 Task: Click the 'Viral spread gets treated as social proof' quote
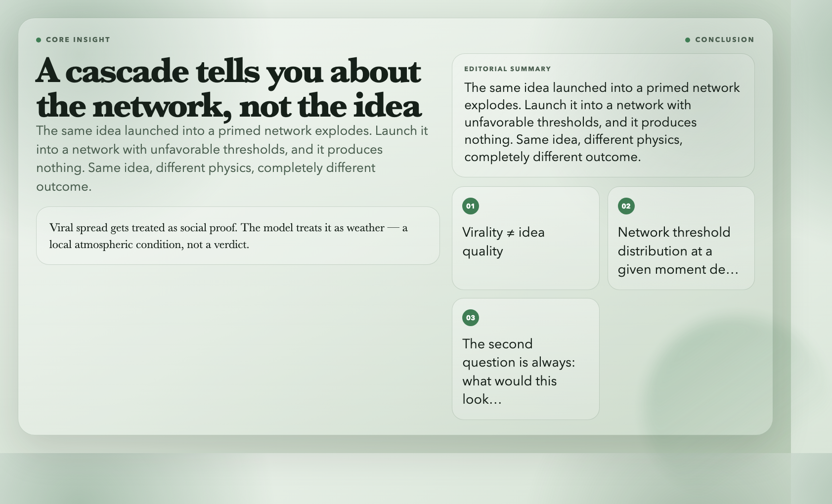pos(238,236)
